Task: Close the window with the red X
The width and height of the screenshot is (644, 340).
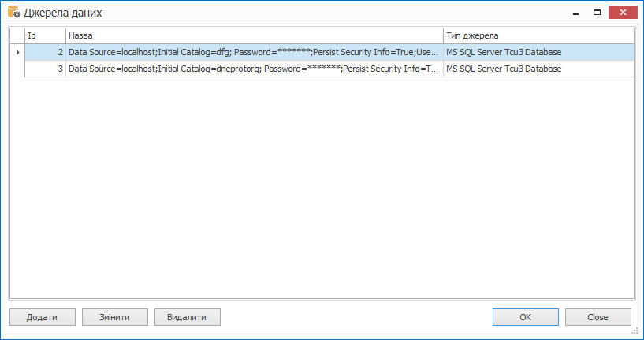Action: (x=623, y=13)
